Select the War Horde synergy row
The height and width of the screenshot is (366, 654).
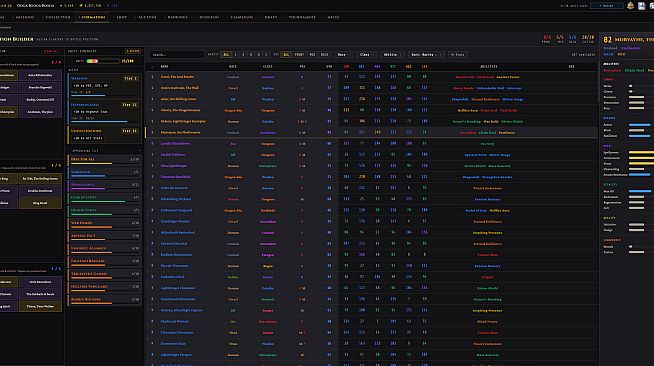(104, 223)
